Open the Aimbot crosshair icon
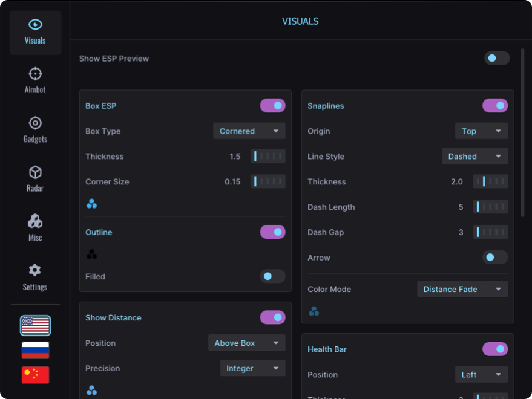This screenshot has width=532, height=399. (35, 74)
